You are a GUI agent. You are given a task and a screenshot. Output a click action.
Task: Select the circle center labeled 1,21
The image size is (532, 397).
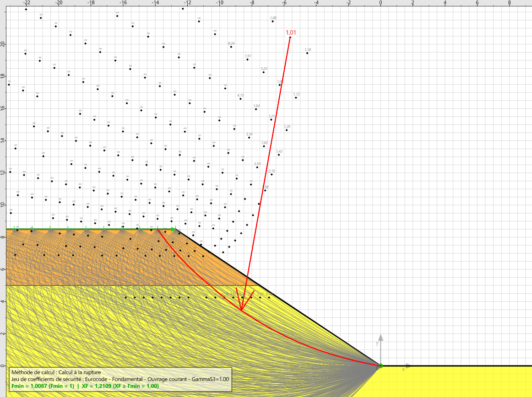(271, 120)
